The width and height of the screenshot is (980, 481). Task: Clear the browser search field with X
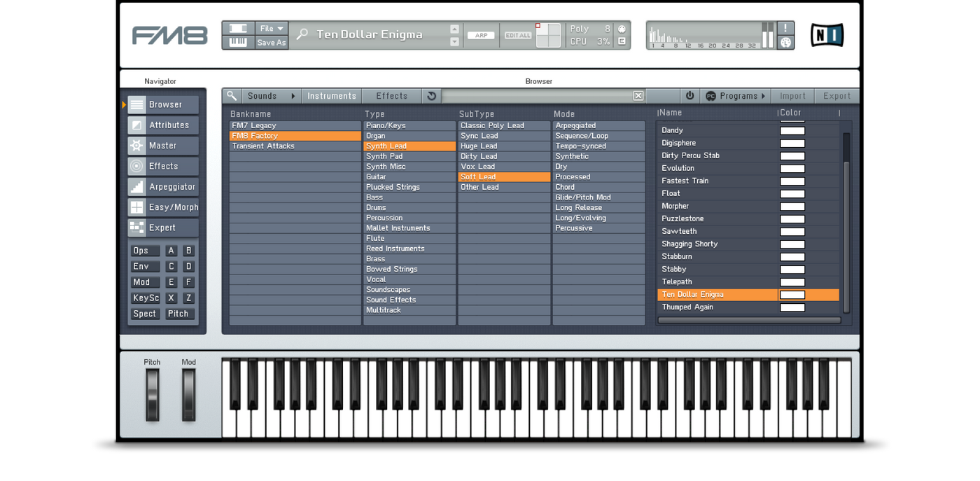click(638, 96)
